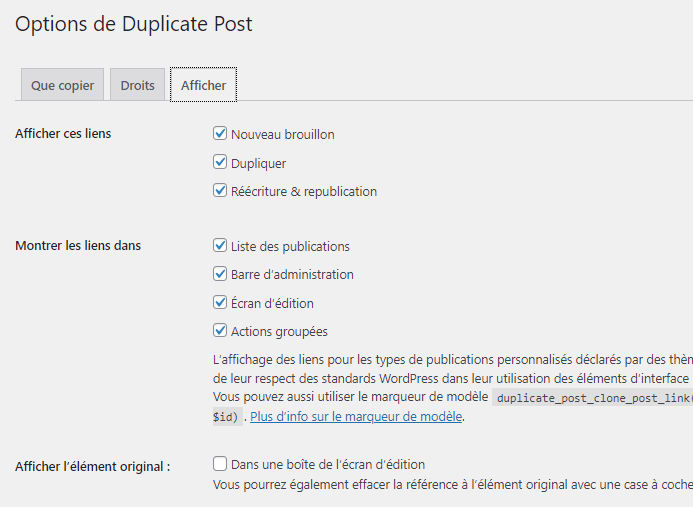Screen dimensions: 693x507
Task: Disable Réécriture & republication checkbox
Action: click(x=220, y=191)
